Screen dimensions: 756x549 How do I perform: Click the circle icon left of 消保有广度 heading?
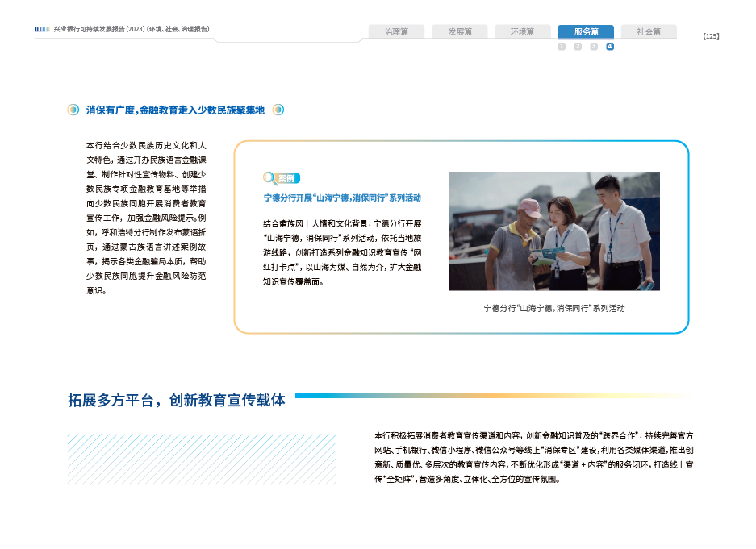point(73,110)
